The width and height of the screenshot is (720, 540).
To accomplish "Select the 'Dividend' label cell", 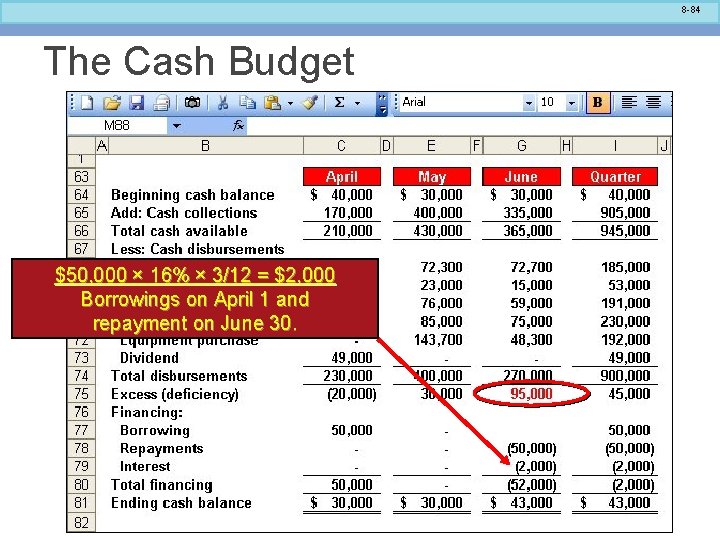I will [149, 358].
